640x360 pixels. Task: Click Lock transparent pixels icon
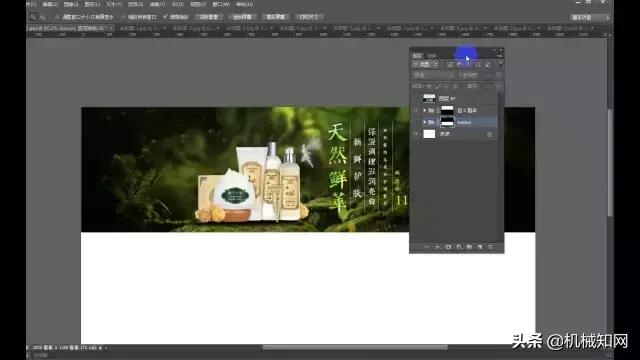(429, 87)
